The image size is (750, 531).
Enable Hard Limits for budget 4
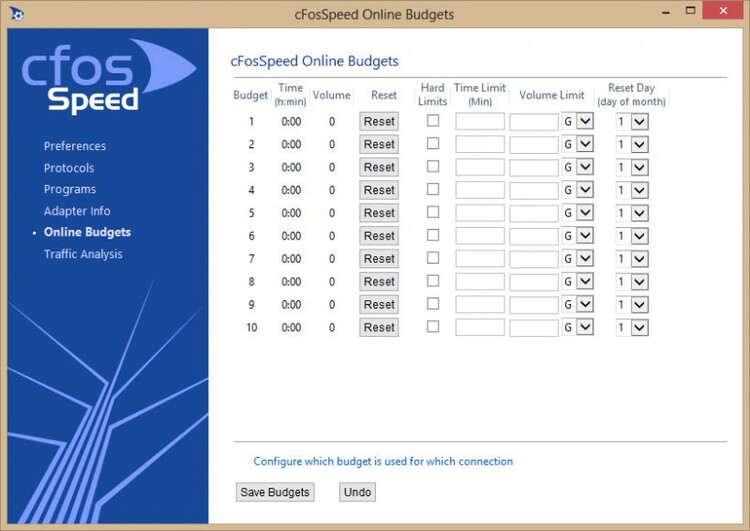click(433, 189)
